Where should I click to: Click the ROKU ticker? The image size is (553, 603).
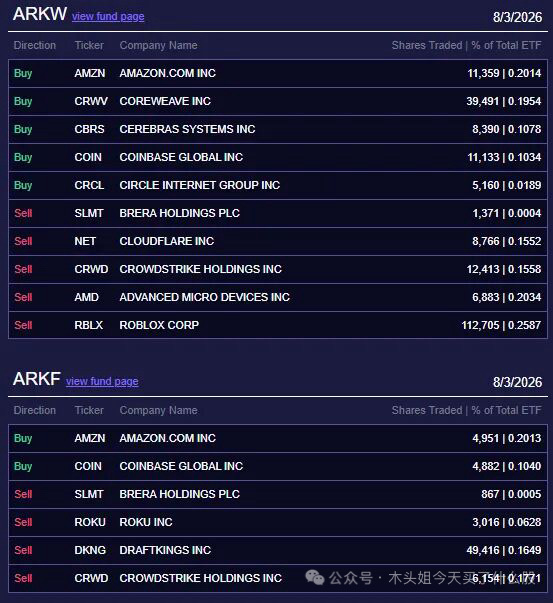(x=90, y=522)
